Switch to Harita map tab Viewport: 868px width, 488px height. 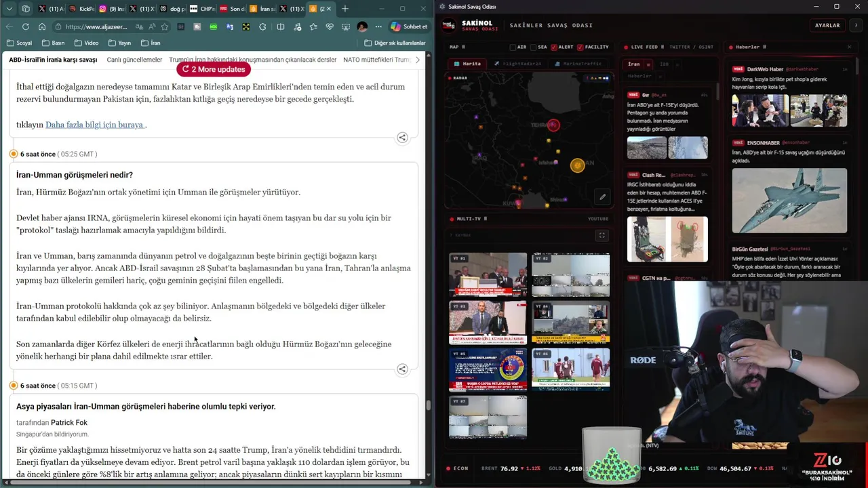467,64
